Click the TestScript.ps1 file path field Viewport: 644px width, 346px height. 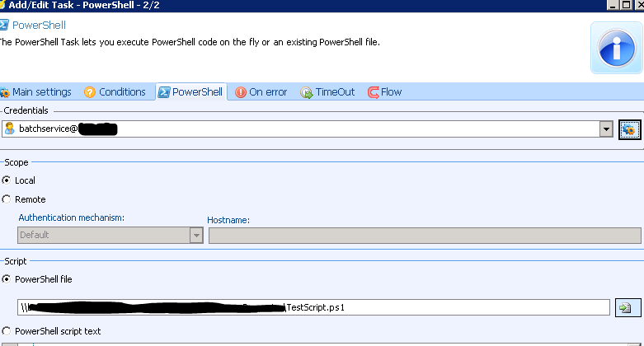pyautogui.click(x=313, y=307)
